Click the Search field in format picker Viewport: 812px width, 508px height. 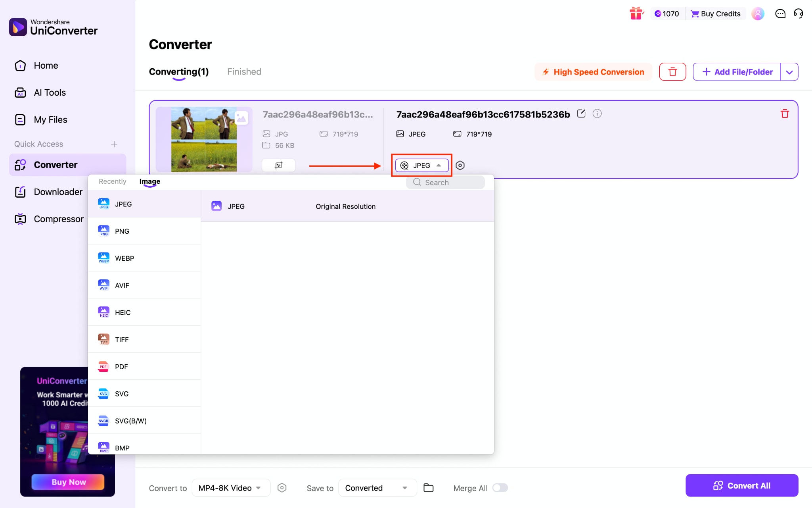tap(446, 182)
